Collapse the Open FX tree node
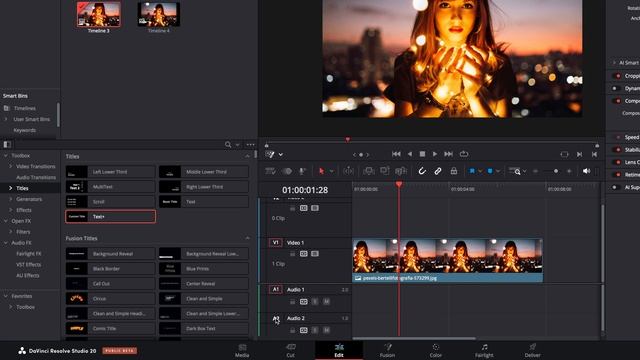 coord(6,221)
